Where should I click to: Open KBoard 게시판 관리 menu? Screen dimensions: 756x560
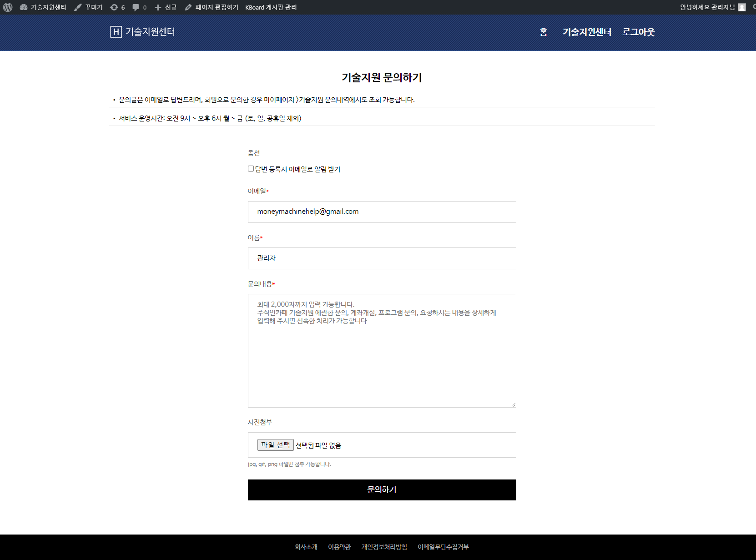(x=271, y=7)
